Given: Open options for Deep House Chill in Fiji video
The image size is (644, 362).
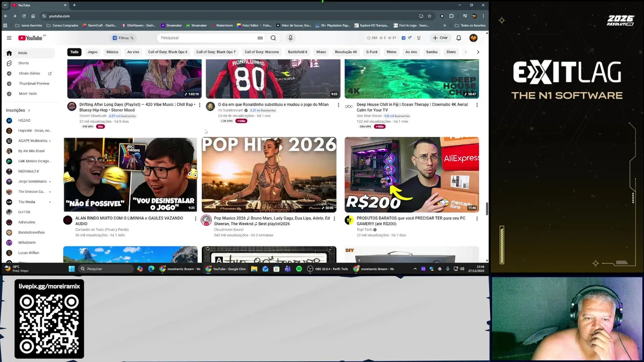Looking at the screenshot, I should pos(477,105).
